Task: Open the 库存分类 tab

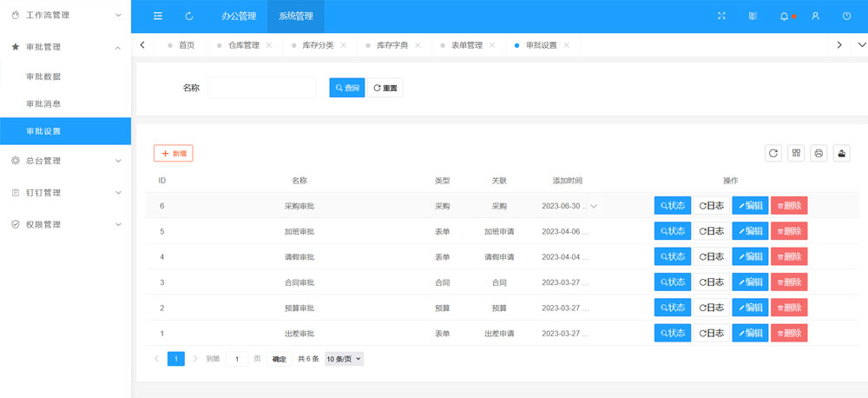Action: coord(318,45)
